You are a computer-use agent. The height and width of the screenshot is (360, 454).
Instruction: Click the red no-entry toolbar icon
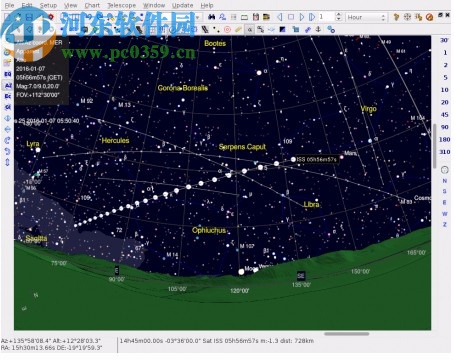click(x=429, y=17)
